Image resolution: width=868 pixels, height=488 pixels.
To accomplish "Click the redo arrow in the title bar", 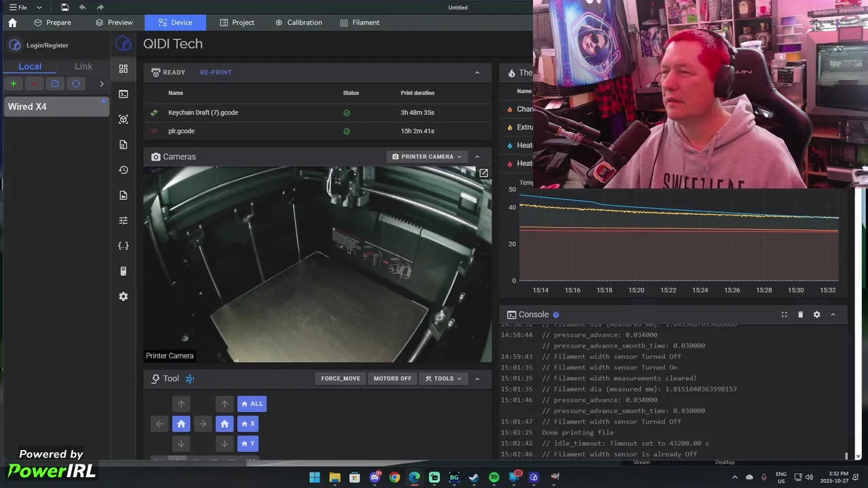I will coord(100,7).
